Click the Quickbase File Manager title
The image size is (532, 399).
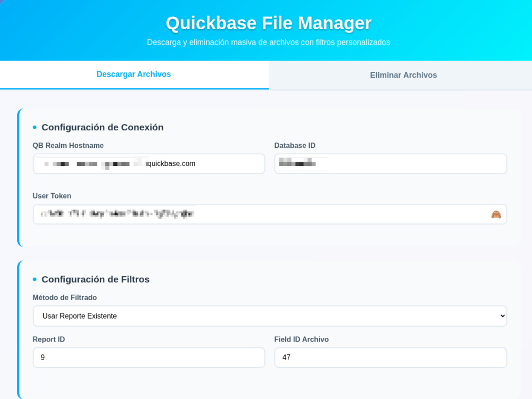click(268, 23)
